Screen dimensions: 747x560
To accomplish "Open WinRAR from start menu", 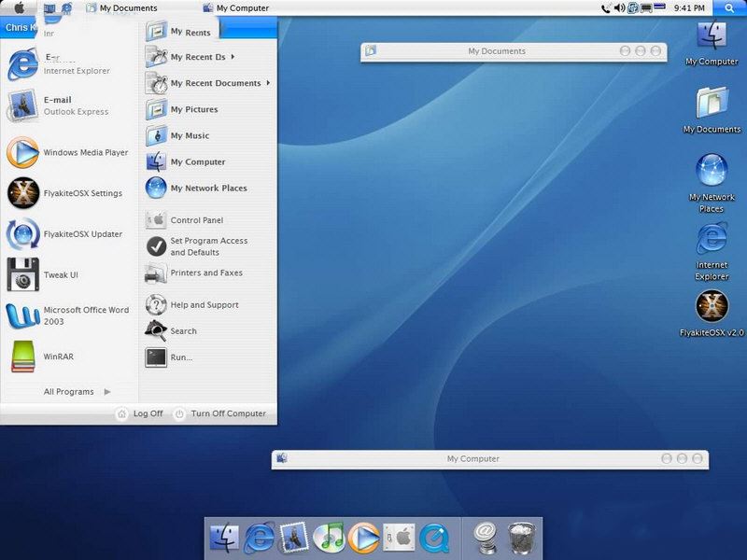I will 40,357.
